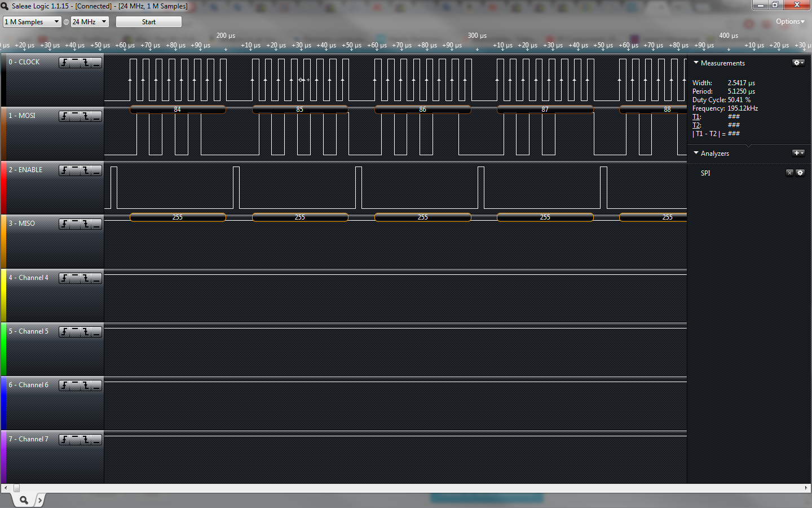
Task: Open the 24 MHz sample rate dropdown
Action: click(x=87, y=21)
